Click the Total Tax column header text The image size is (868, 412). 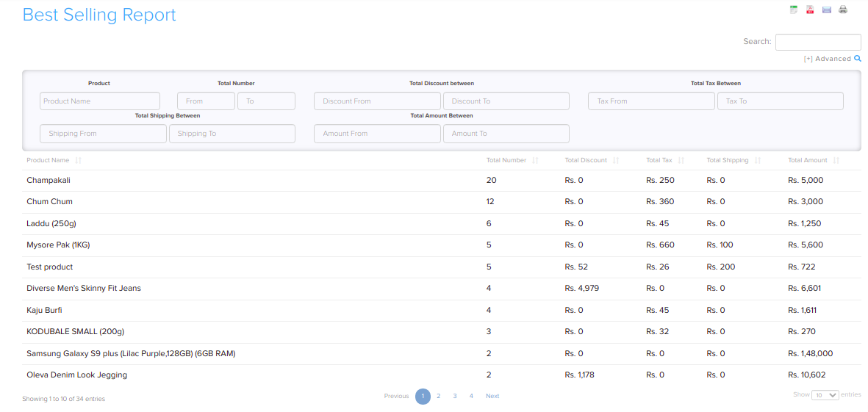point(659,160)
